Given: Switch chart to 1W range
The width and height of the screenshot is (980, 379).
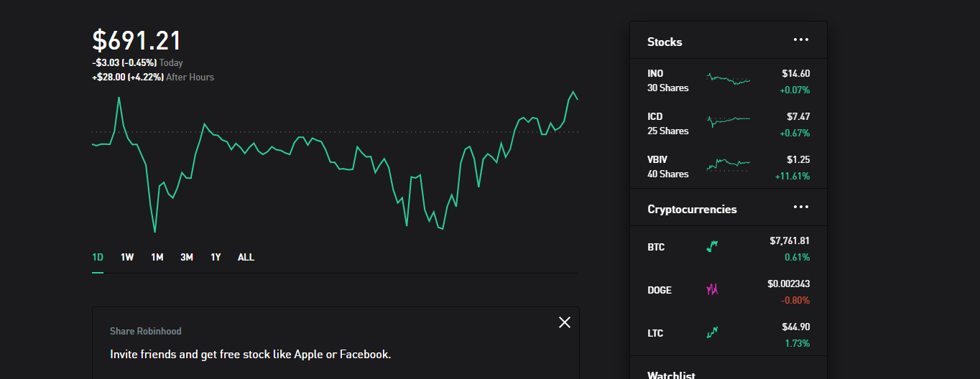Looking at the screenshot, I should (127, 257).
